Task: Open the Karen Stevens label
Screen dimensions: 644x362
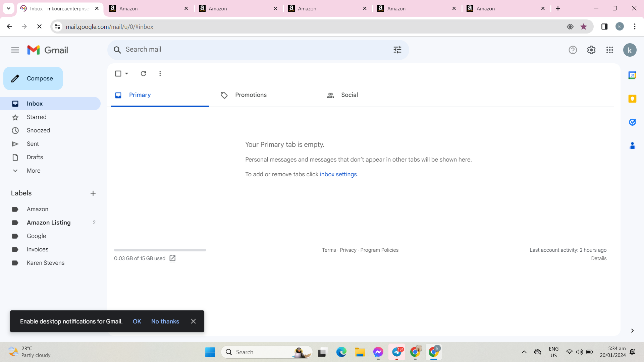Action: (x=50, y=263)
